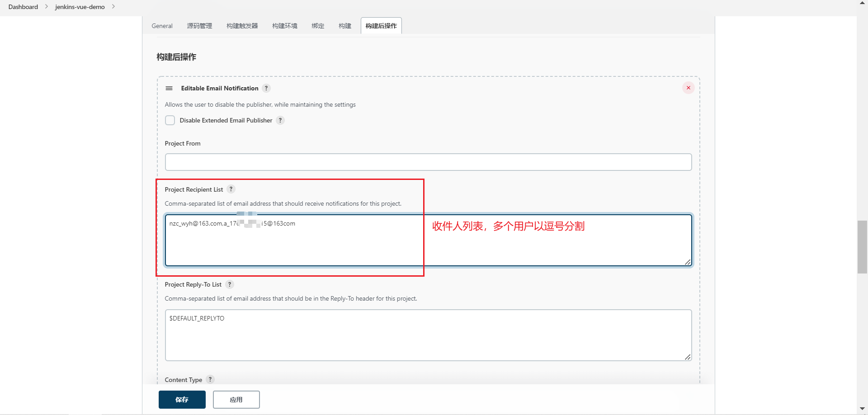This screenshot has height=415, width=868.
Task: Click the Content Type label
Action: (184, 380)
